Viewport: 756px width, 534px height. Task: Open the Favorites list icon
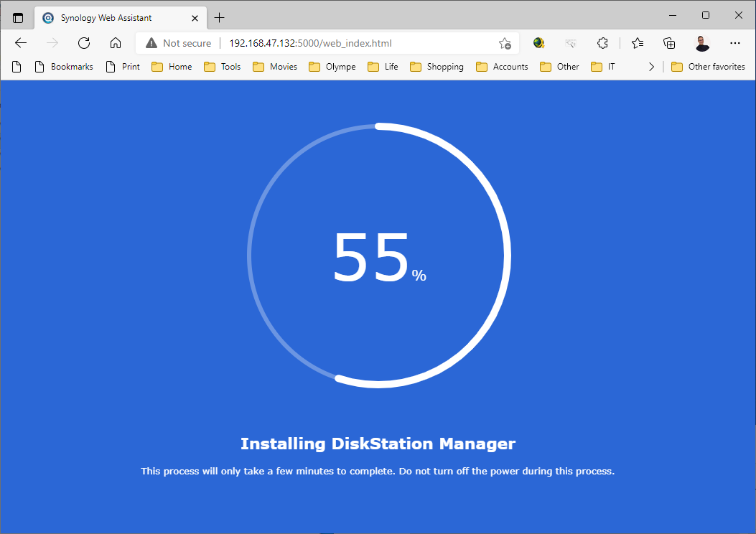click(x=638, y=43)
